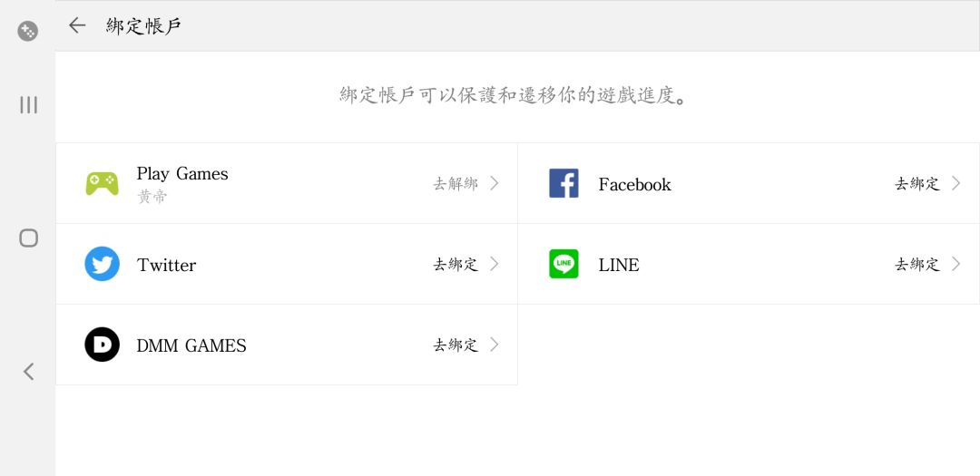Expand the Twitter row chevron
Screen dimensions: 980x476
tap(495, 264)
